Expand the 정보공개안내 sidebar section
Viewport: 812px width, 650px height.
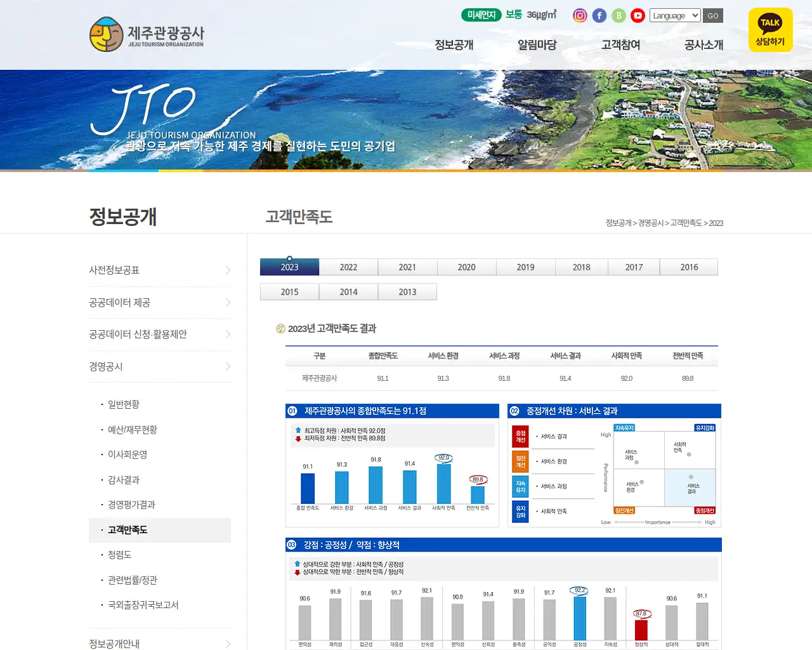pos(160,642)
